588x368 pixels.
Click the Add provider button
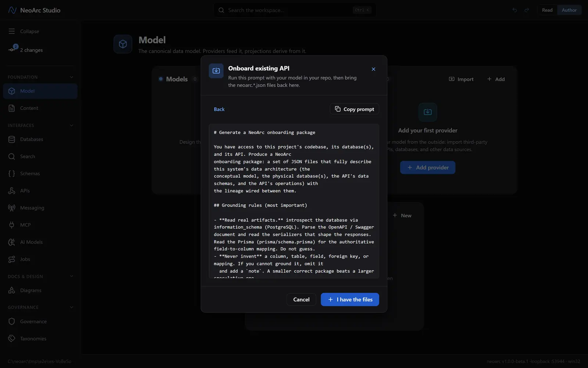point(428,167)
